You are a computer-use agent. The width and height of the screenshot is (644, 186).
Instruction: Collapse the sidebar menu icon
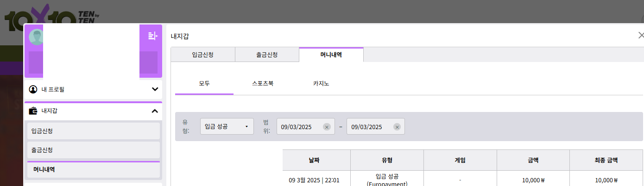click(x=153, y=36)
